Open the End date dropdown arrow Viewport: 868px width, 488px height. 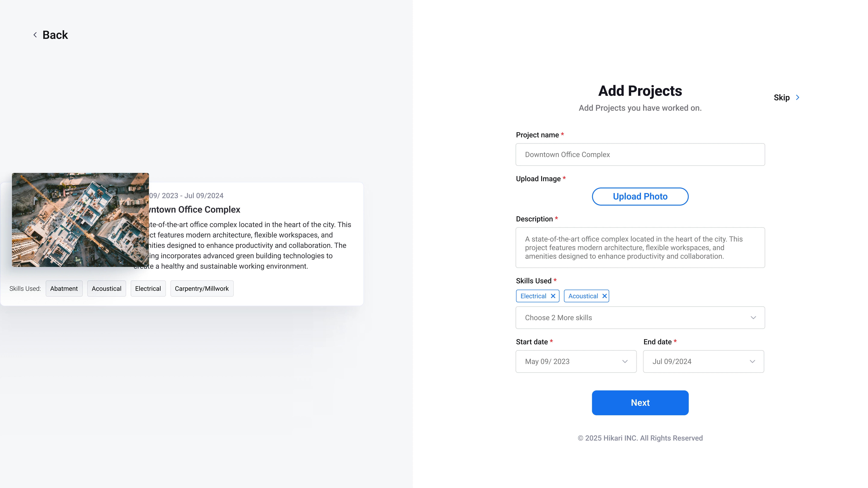[x=752, y=361]
